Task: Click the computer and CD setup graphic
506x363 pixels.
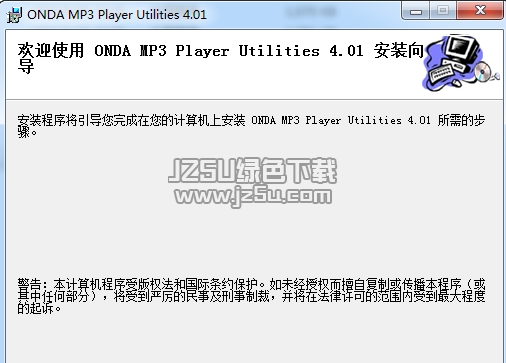Action: pos(461,63)
